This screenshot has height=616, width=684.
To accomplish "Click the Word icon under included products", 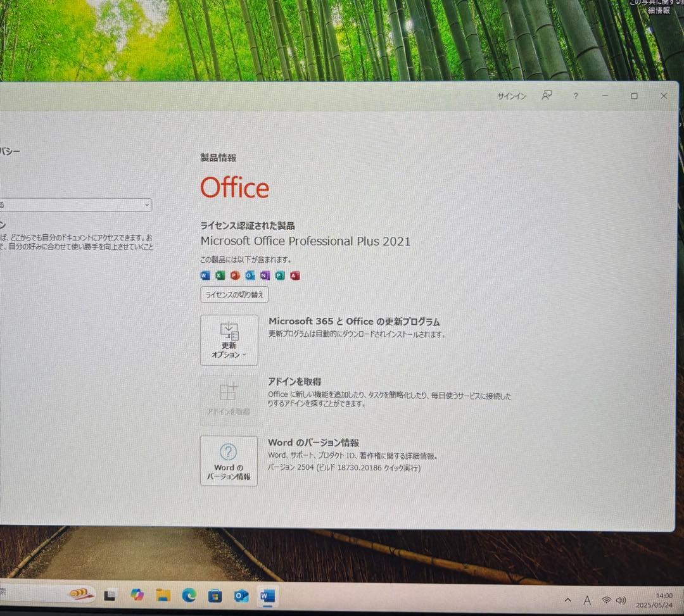I will [205, 275].
